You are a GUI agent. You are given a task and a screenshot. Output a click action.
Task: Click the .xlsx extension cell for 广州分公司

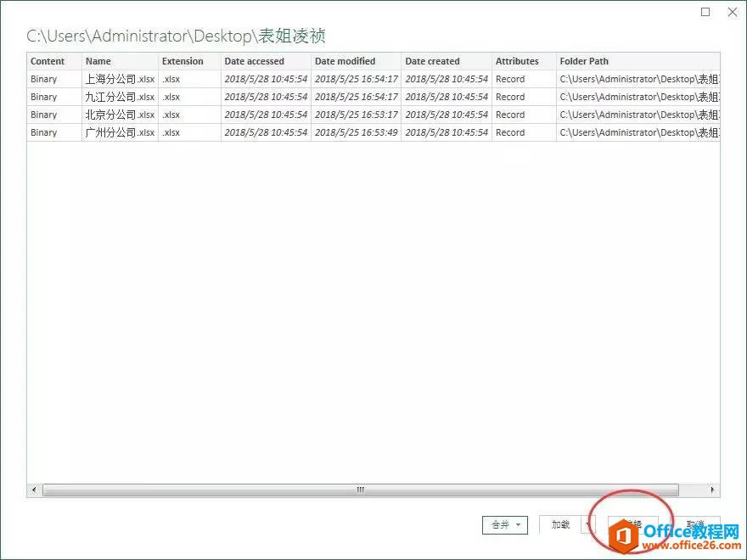tap(189, 132)
